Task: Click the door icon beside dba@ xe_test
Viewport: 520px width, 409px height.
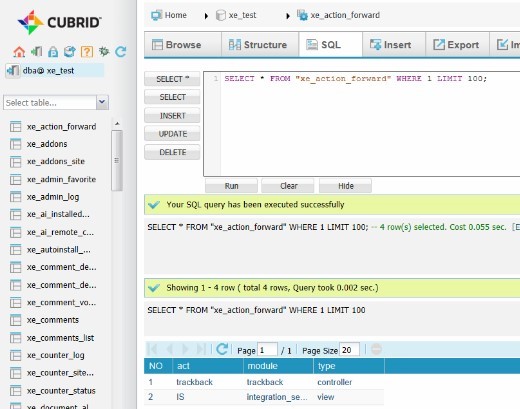Action: [x=13, y=71]
